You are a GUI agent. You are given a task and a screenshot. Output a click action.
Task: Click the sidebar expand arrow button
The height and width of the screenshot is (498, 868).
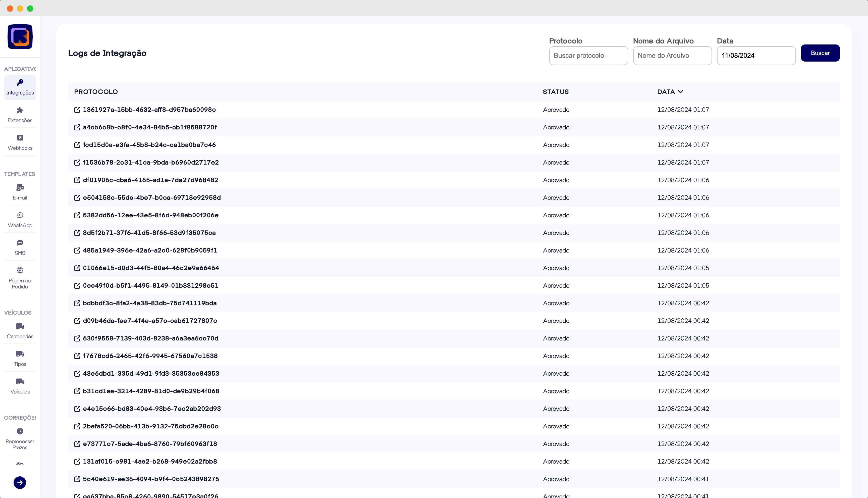20,482
